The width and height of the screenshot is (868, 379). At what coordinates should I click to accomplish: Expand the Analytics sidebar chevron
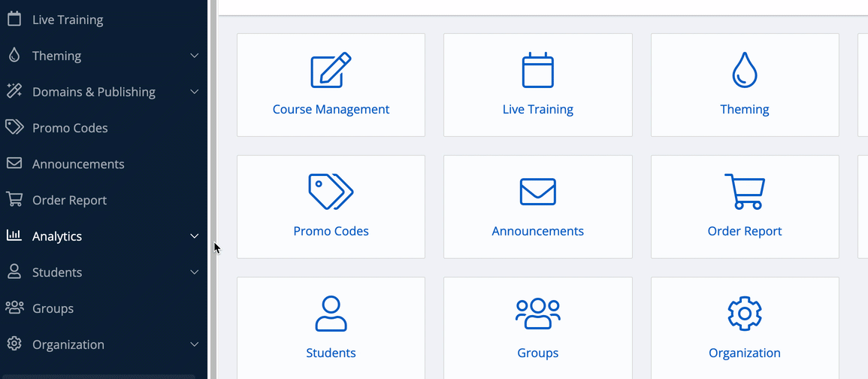pyautogui.click(x=195, y=236)
